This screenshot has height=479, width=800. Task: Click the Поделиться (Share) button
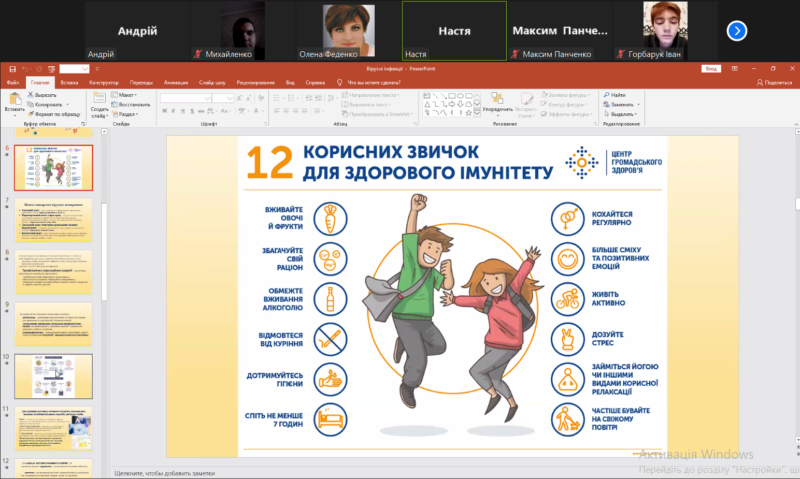774,82
